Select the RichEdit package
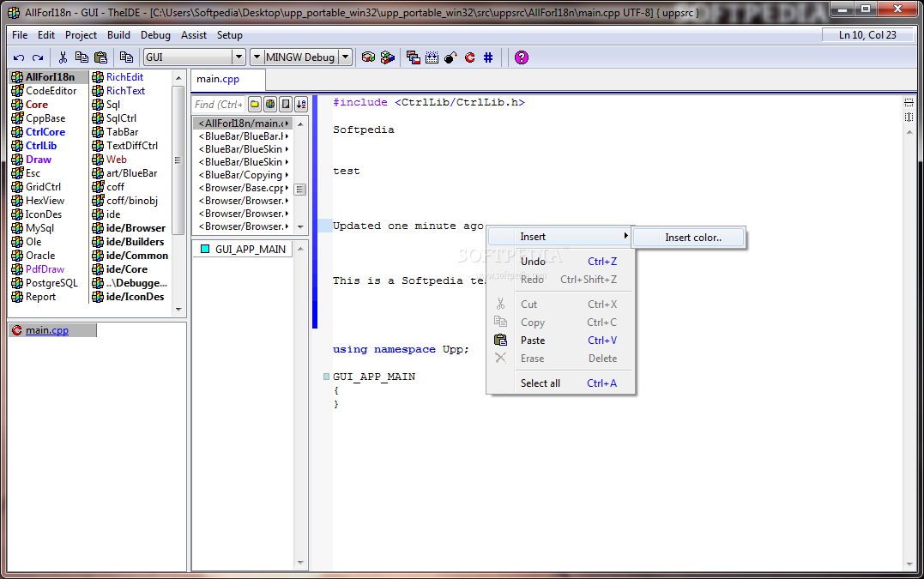 (x=124, y=76)
